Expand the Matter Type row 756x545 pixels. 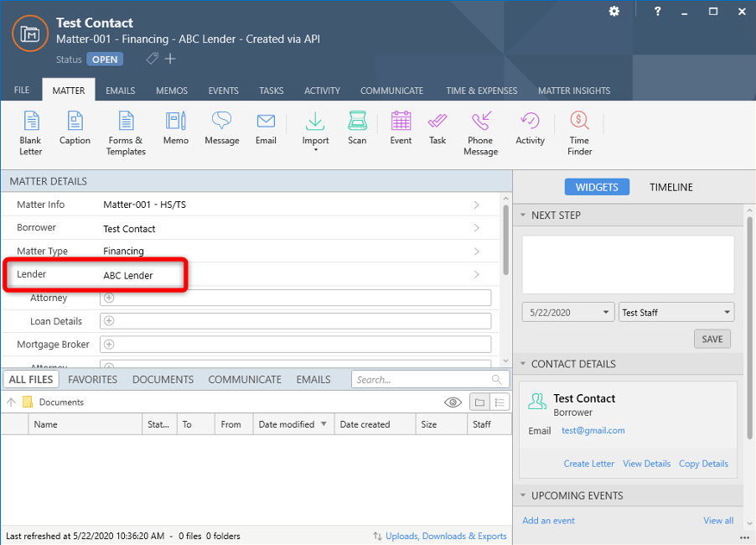476,252
